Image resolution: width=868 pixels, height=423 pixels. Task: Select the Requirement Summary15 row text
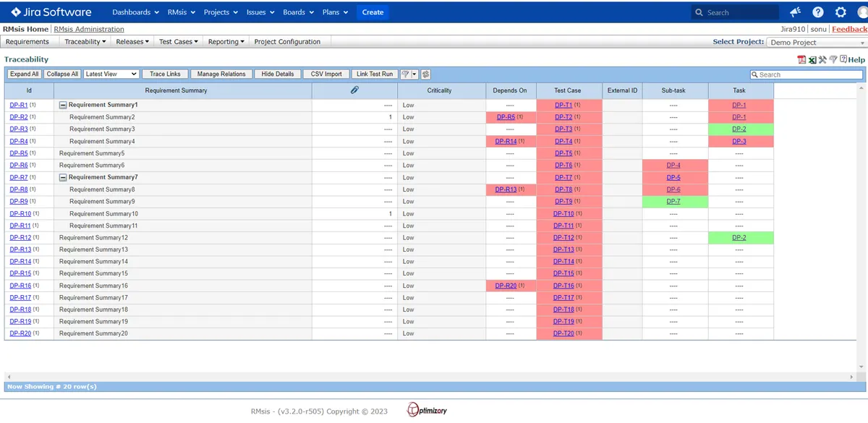pos(93,273)
